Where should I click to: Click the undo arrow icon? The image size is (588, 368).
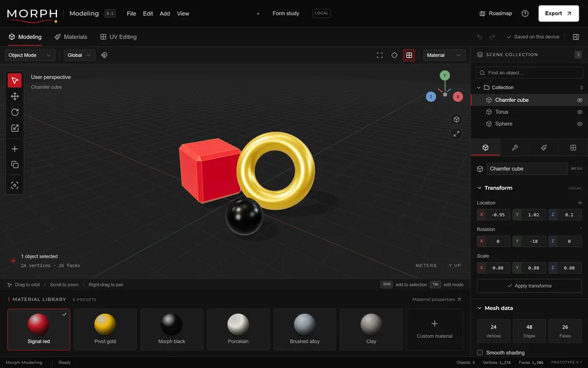(x=479, y=37)
